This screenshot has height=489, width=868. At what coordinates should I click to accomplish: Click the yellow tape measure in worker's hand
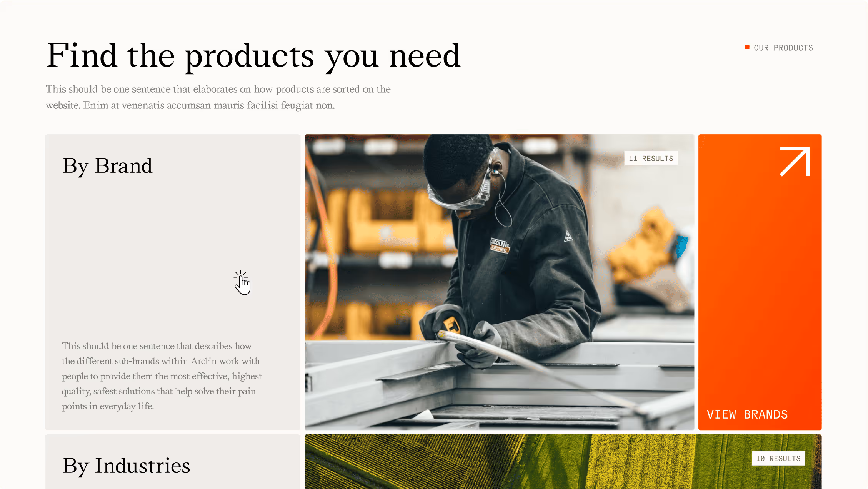451,325
